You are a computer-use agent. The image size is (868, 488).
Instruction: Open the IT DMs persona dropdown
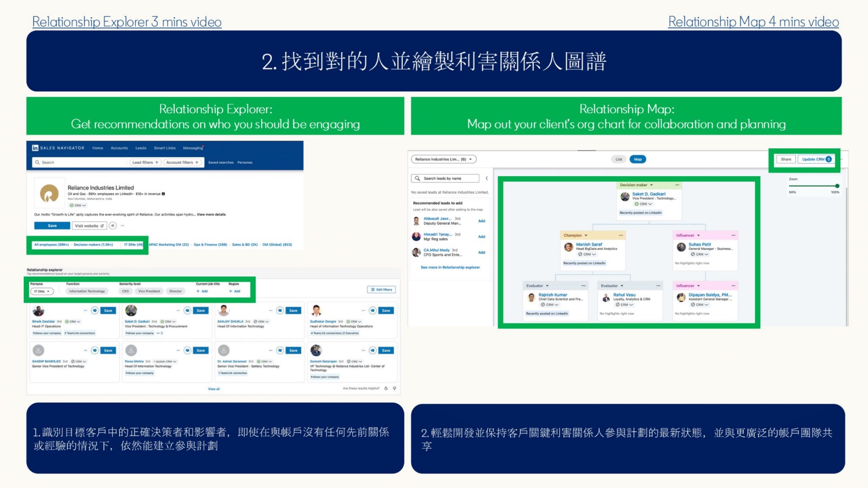coord(42,291)
